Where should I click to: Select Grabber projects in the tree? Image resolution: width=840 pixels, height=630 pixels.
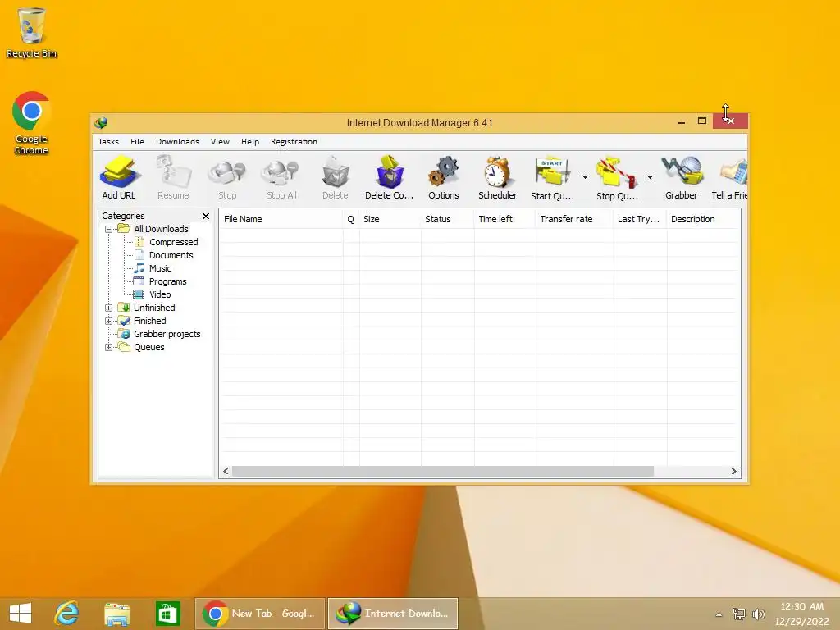pos(167,334)
